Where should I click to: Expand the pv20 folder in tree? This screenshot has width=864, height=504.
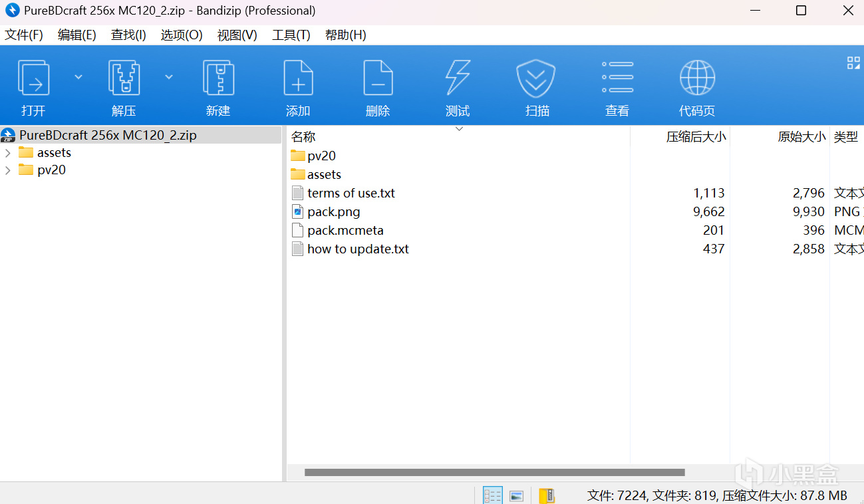7,170
